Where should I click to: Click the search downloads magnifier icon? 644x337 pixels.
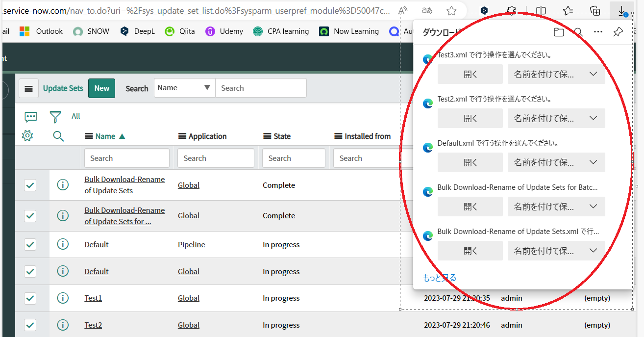click(x=578, y=32)
